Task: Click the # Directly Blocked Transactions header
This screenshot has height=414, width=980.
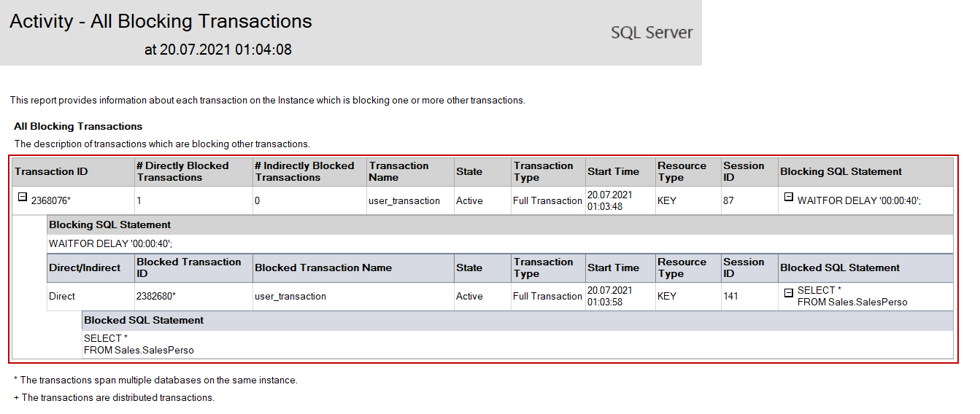Action: [182, 172]
